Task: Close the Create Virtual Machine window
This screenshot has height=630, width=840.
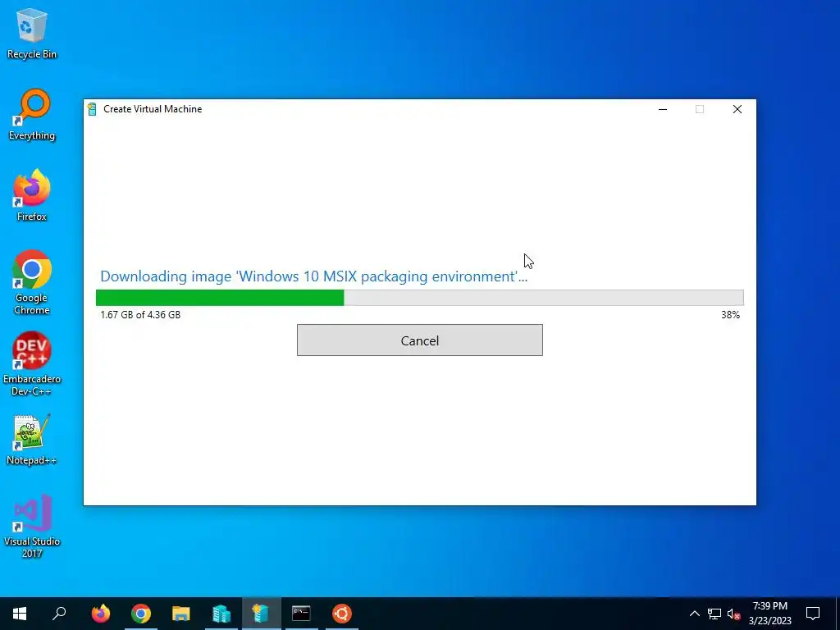Action: pos(737,109)
